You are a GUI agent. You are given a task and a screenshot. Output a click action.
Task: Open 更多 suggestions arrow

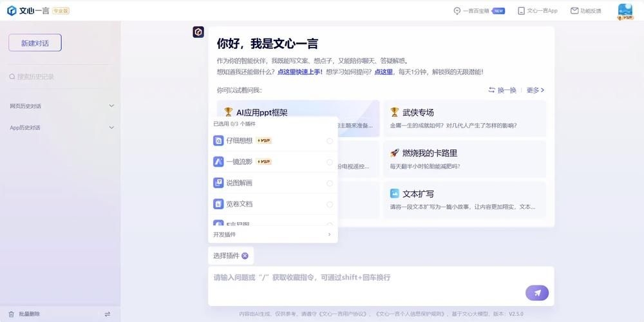pos(536,90)
